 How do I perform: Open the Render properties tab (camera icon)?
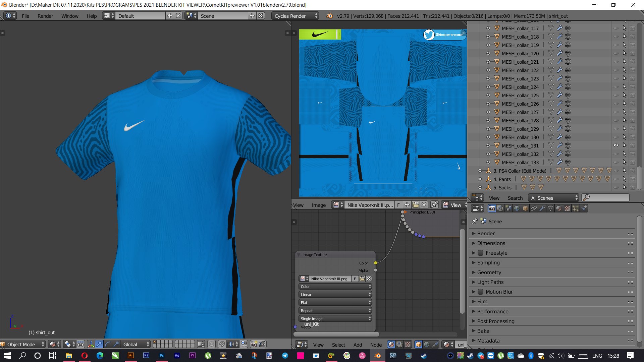coord(492,208)
